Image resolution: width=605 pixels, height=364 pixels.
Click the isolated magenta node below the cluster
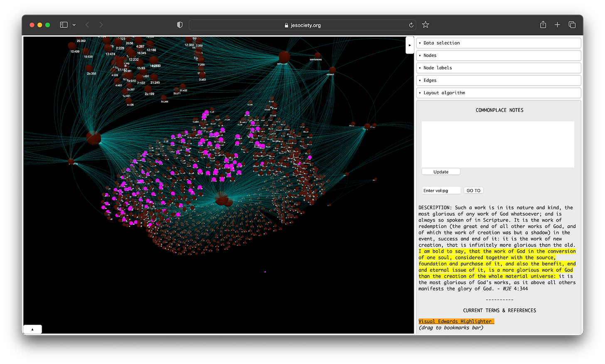(265, 272)
